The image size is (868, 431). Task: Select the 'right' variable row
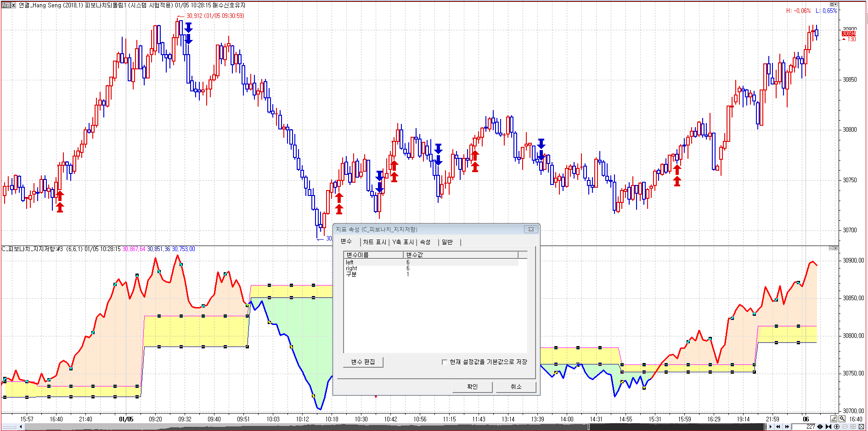click(431, 269)
